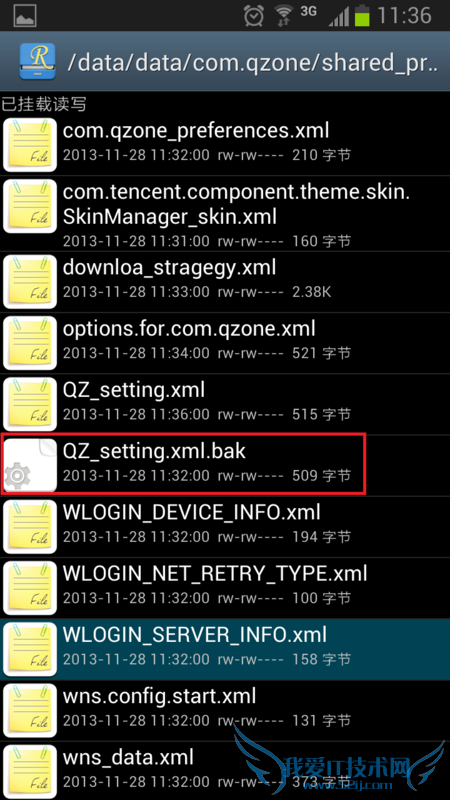Tap the picture notification icon
The width and height of the screenshot is (450, 800).
pyautogui.click(x=25, y=16)
